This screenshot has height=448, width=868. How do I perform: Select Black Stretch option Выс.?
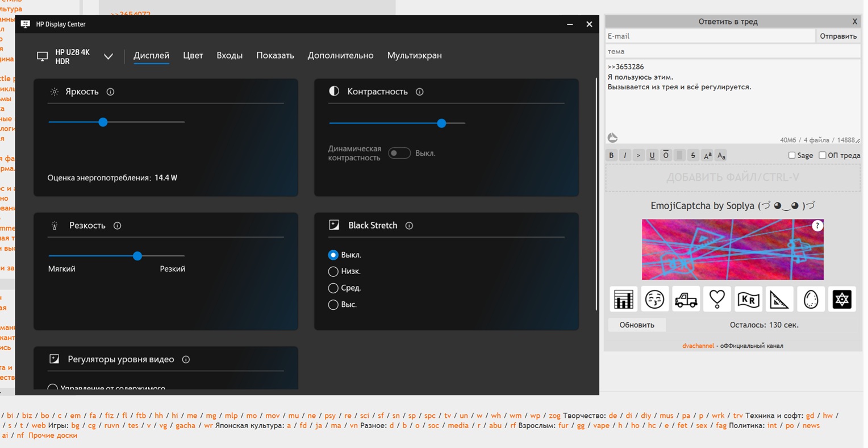tap(333, 305)
